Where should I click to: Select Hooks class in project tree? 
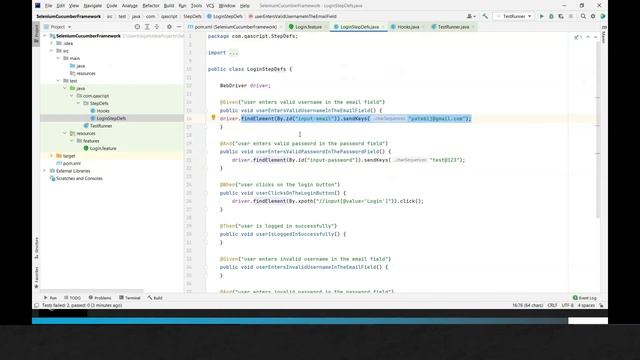(x=100, y=111)
